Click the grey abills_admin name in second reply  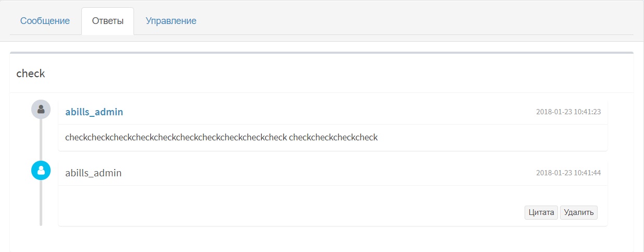click(x=93, y=173)
